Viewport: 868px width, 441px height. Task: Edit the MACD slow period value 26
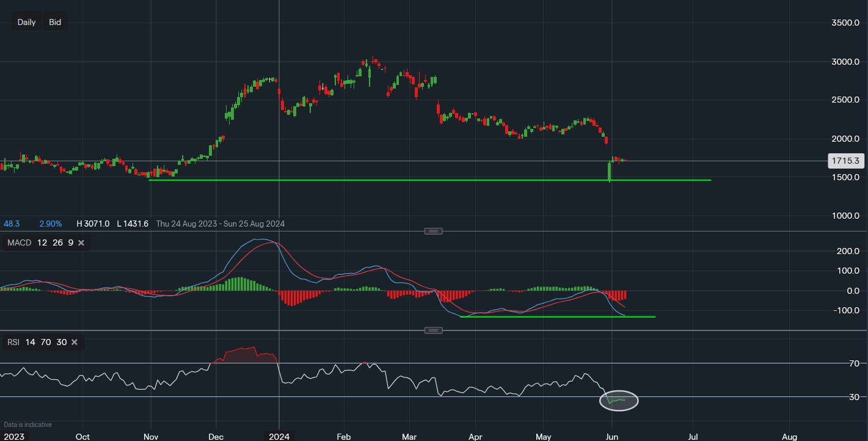point(57,242)
